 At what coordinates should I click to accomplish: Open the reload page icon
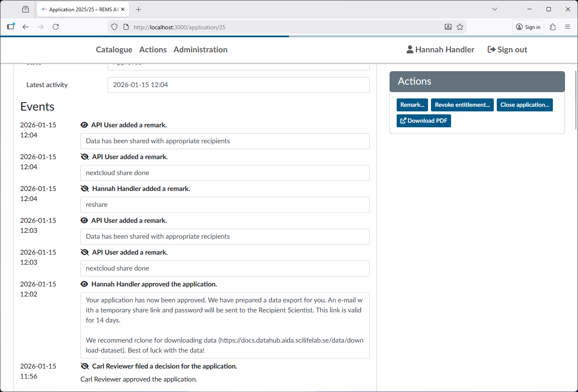point(56,26)
